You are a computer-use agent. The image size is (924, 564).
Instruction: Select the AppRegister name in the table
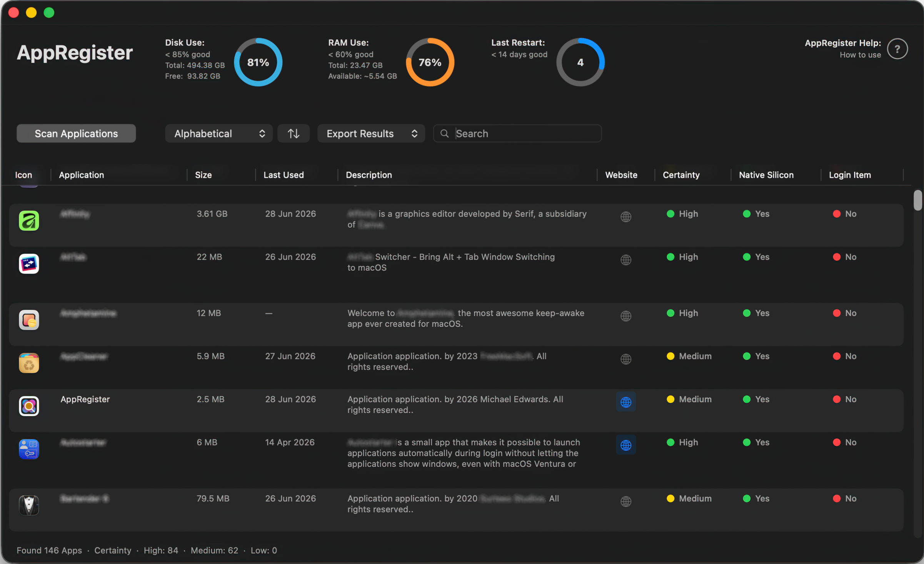tap(85, 399)
